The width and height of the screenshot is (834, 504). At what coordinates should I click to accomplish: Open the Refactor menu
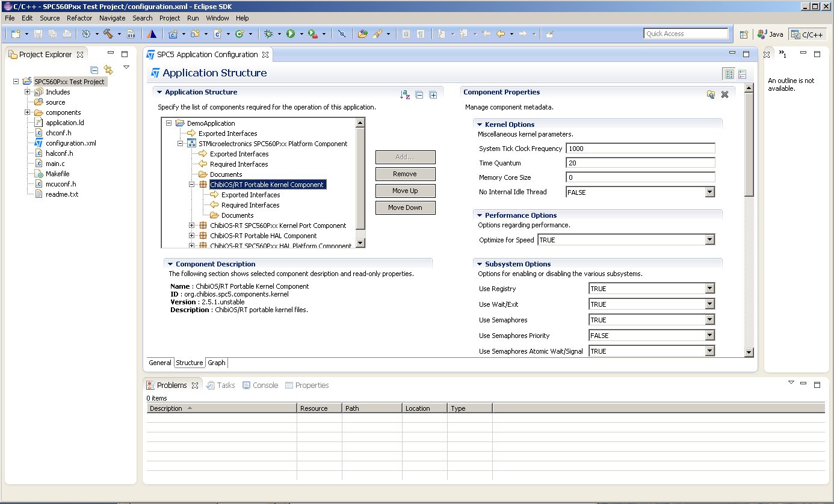point(79,18)
